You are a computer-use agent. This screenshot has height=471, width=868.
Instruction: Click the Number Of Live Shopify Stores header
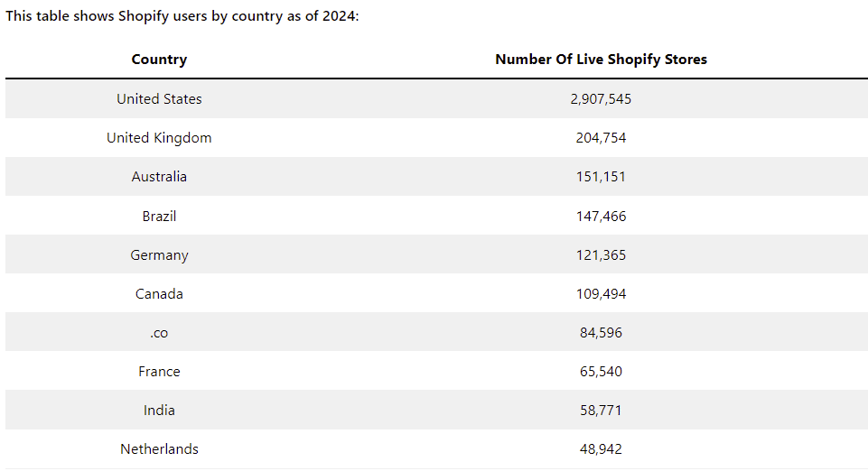[601, 60]
